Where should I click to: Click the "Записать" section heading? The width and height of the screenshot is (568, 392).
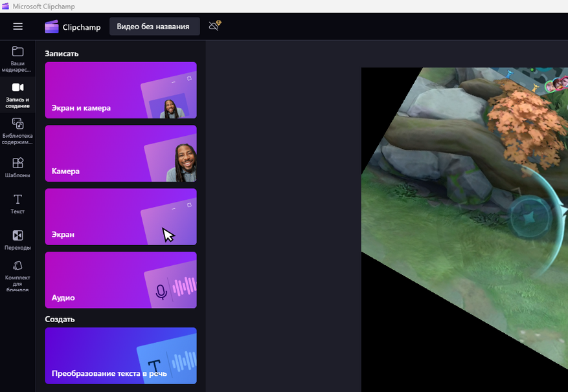[x=62, y=54]
